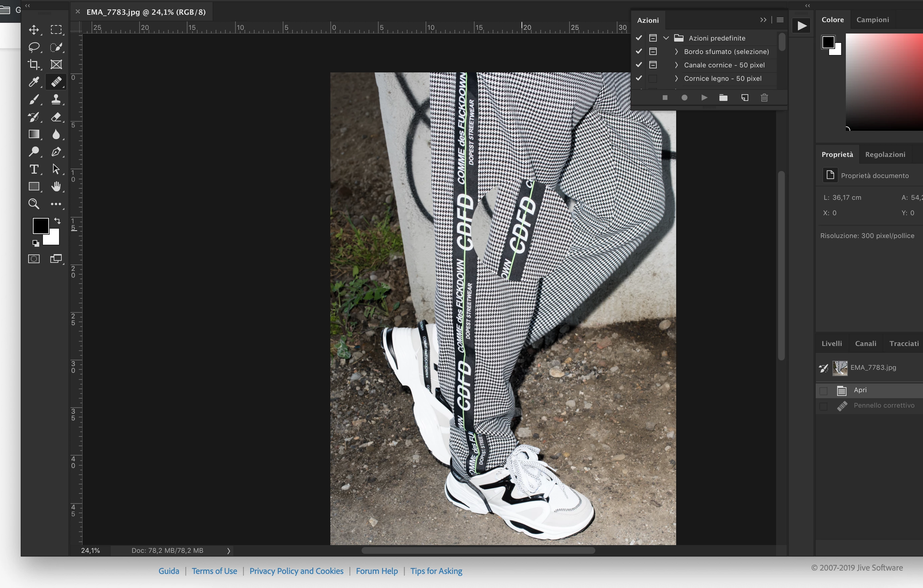Toggle checkmark for Bordo sfumato action
The height and width of the screenshot is (588, 923).
point(639,51)
